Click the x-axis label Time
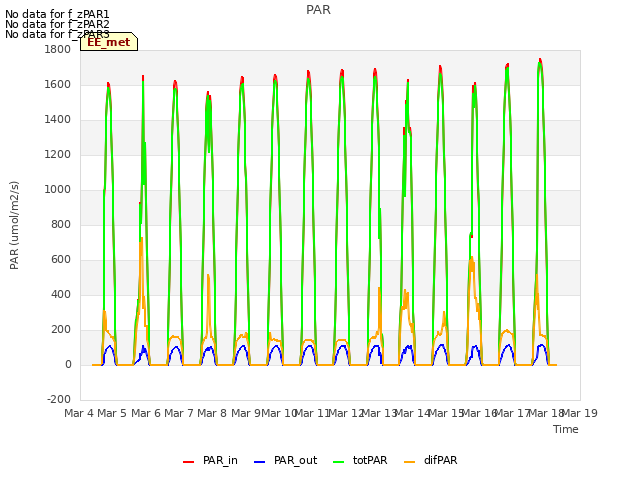Screen dimensions: 640x480 pos(566,429)
